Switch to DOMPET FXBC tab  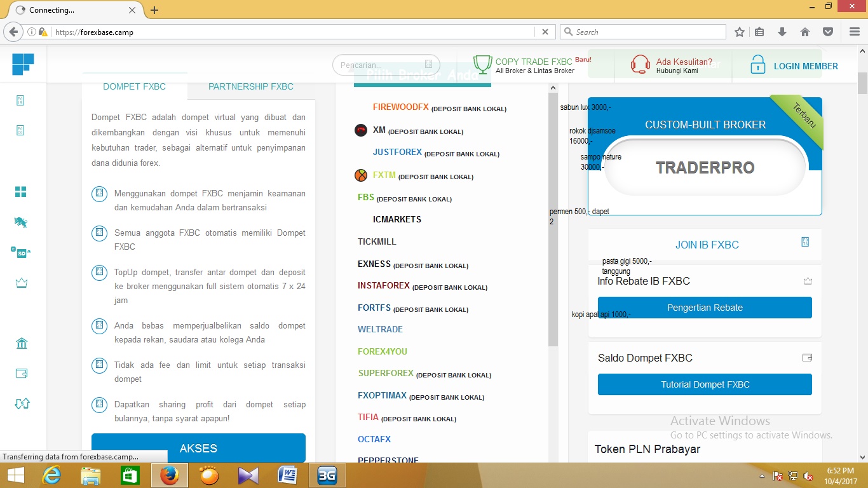(x=134, y=86)
